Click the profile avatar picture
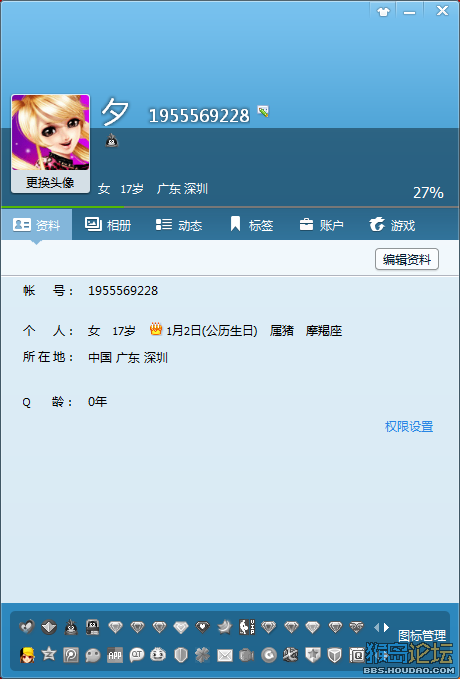The width and height of the screenshot is (460, 679). coord(50,133)
